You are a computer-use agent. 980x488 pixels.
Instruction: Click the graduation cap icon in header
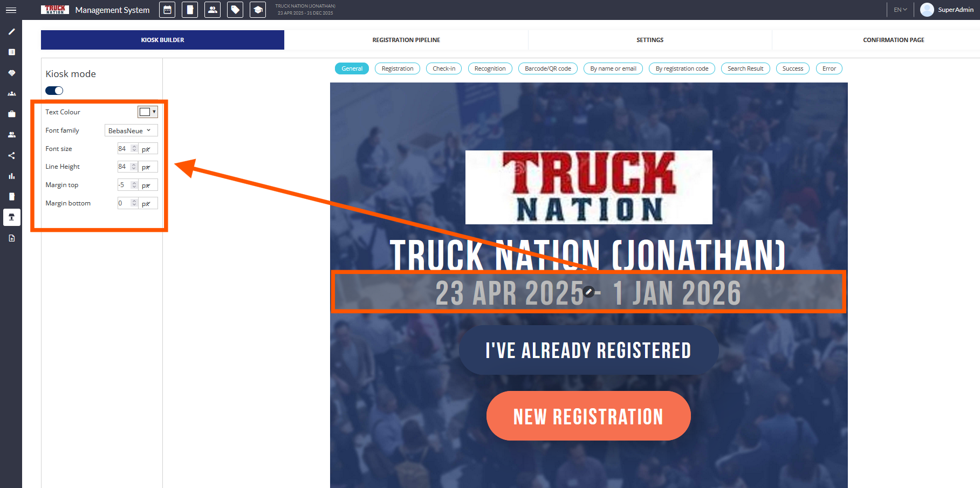pos(258,10)
